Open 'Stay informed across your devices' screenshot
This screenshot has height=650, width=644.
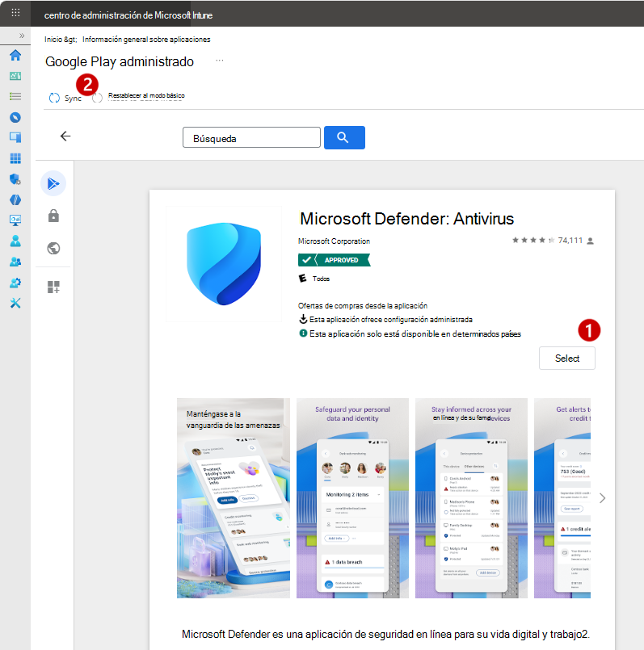click(471, 498)
